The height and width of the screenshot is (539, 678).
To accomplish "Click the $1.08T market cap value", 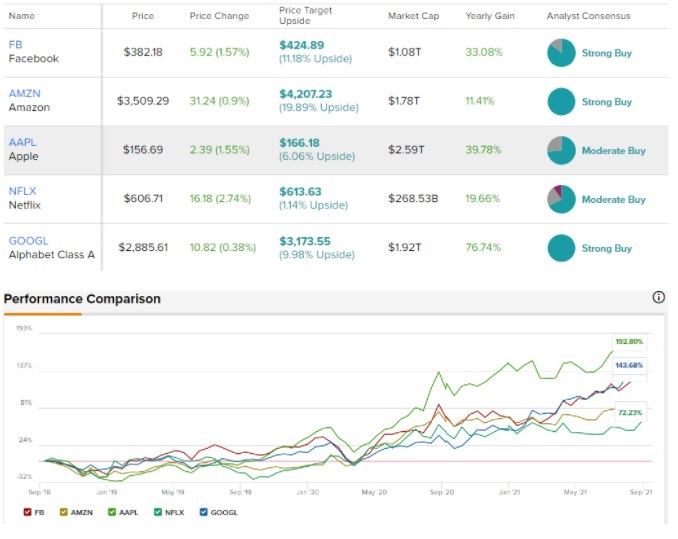I will (x=404, y=52).
